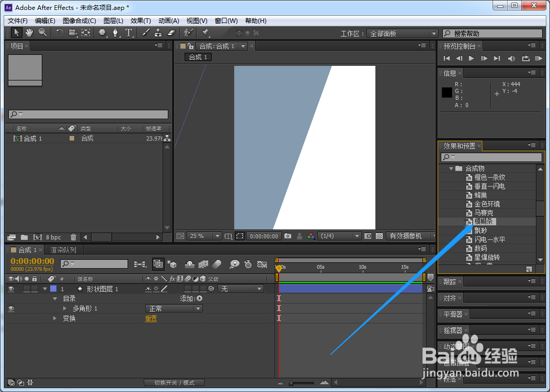Start RAM preview in preview console
The width and height of the screenshot is (550, 392).
coord(538,58)
